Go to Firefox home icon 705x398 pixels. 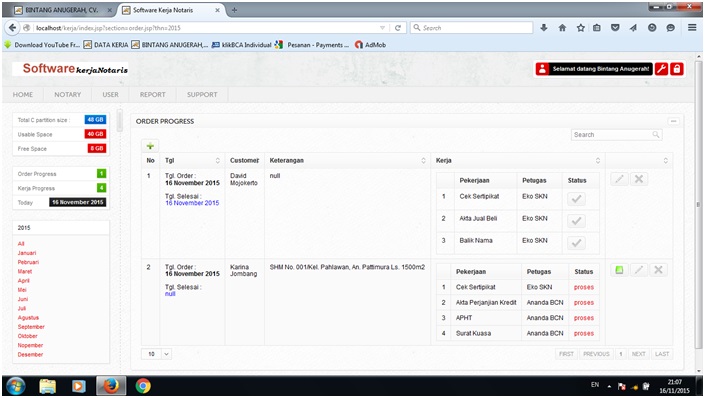tap(562, 28)
